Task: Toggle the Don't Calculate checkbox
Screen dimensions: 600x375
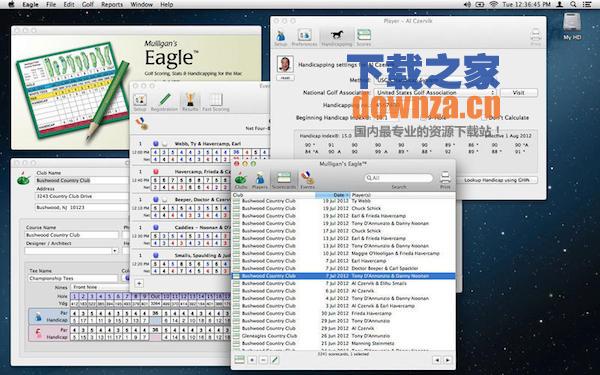Action: tap(484, 117)
